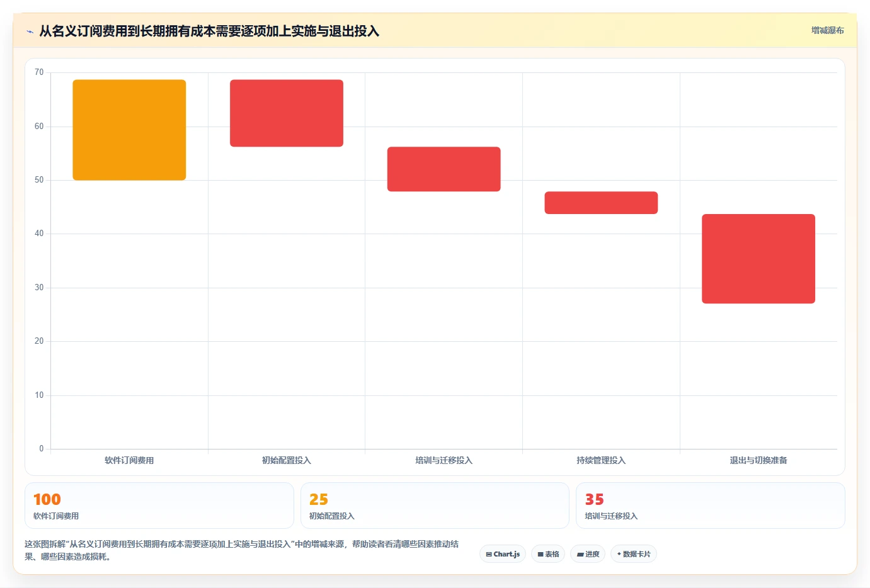
Task: Click the y-axis value 50
Action: click(39, 180)
